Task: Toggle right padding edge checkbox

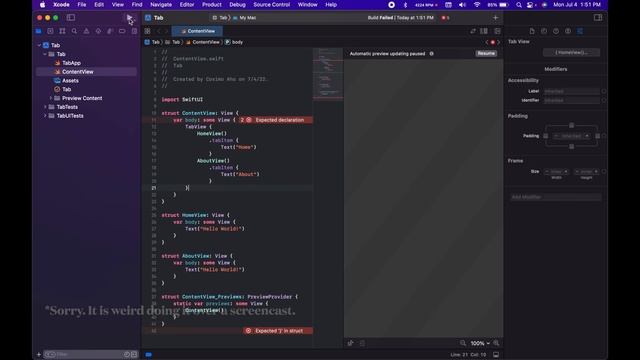Action: [598, 136]
